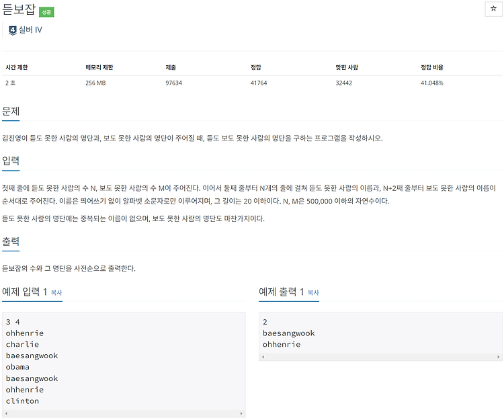Click the output description 듣보잡의 수와 sentence

point(69,268)
